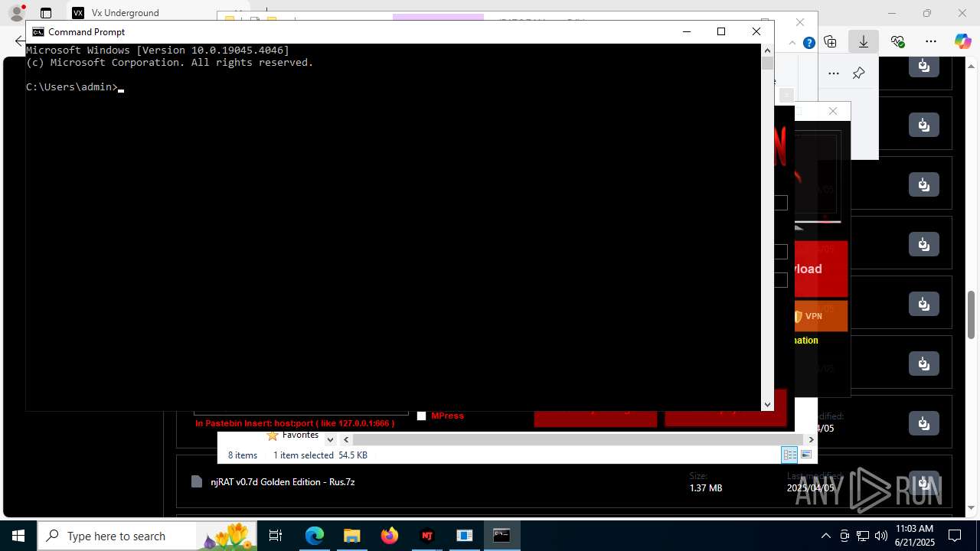
Task: Open Edge tab actions menu icon
Action: pyautogui.click(x=46, y=13)
